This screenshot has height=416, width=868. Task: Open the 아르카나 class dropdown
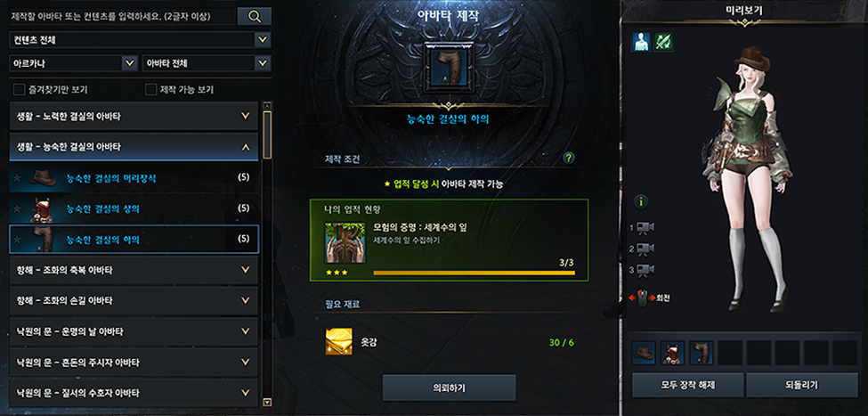[x=74, y=63]
